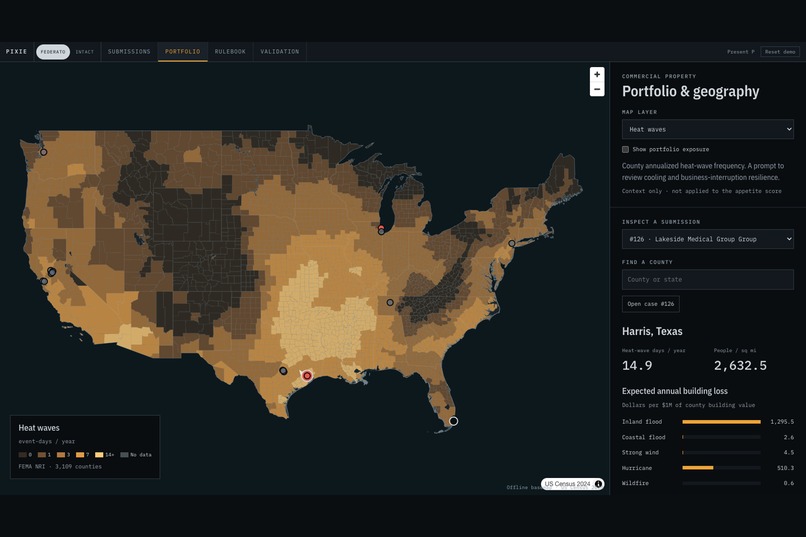This screenshot has height=537, width=806.
Task: Click the legend swatch for 7 days
Action: [80, 455]
